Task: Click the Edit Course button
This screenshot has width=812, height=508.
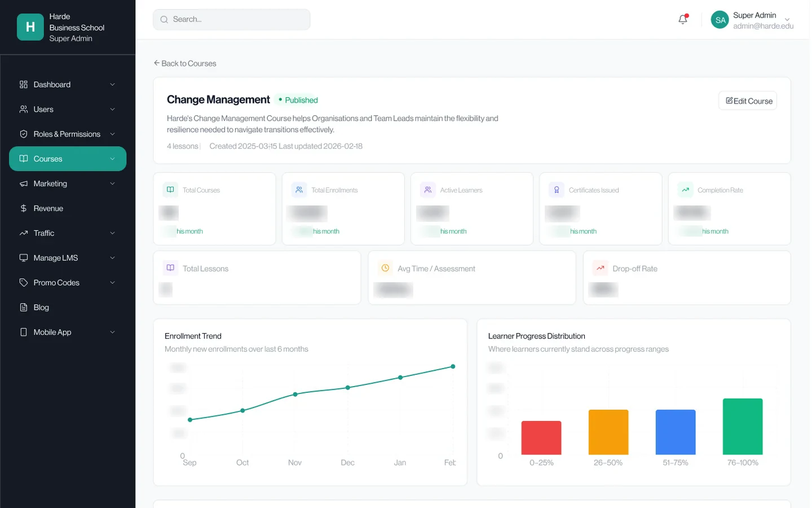Action: pos(748,100)
